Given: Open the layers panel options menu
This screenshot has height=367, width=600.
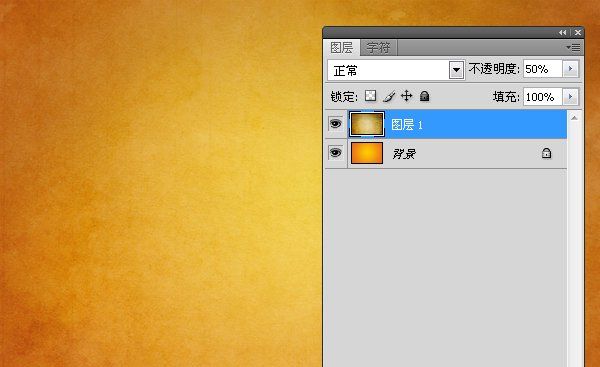Looking at the screenshot, I should click(573, 47).
